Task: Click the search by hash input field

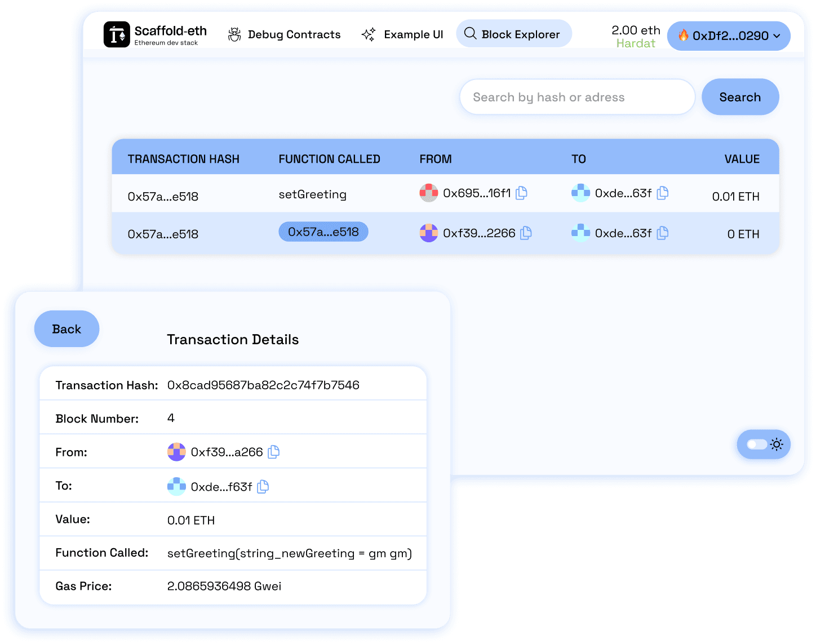Action: tap(576, 96)
